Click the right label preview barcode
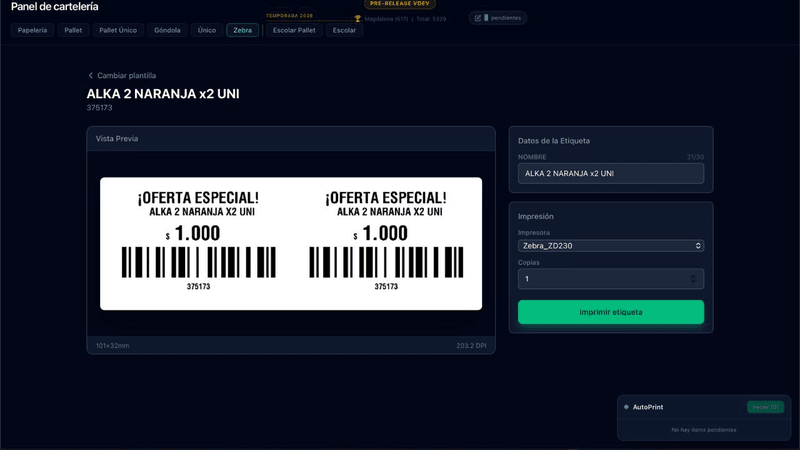800x450 pixels. point(386,262)
